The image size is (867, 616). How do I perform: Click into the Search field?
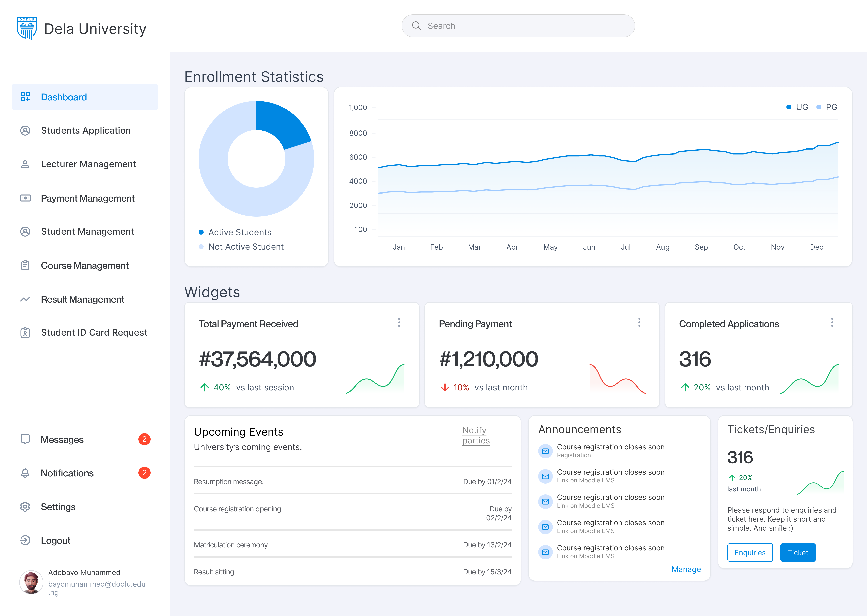pos(518,26)
